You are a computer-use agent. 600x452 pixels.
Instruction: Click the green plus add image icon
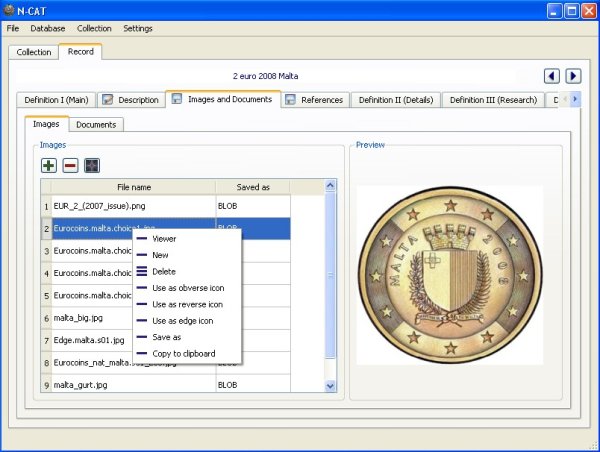click(49, 166)
